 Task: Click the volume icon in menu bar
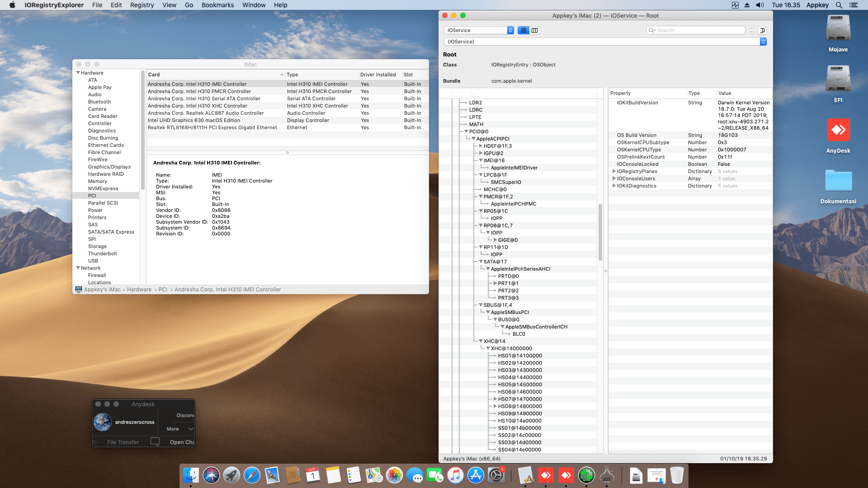tap(760, 5)
